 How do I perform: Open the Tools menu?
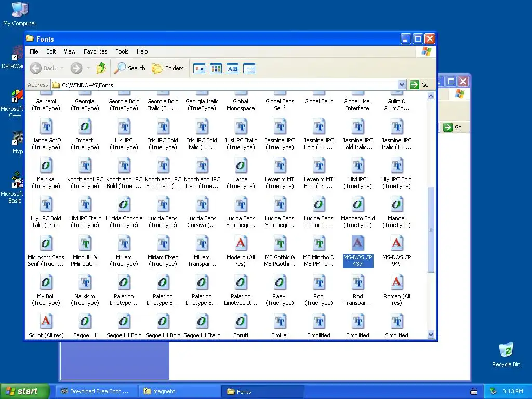[122, 51]
